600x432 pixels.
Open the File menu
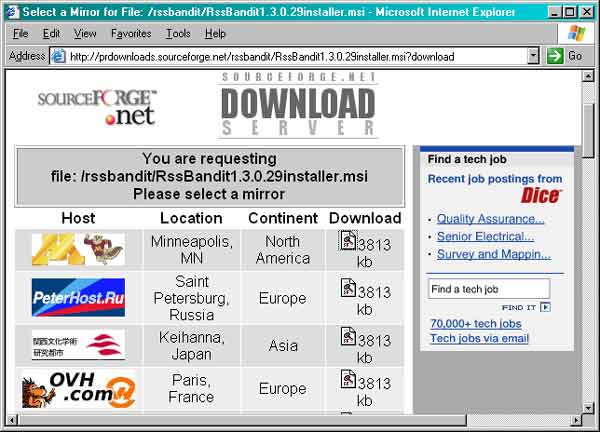coord(20,33)
